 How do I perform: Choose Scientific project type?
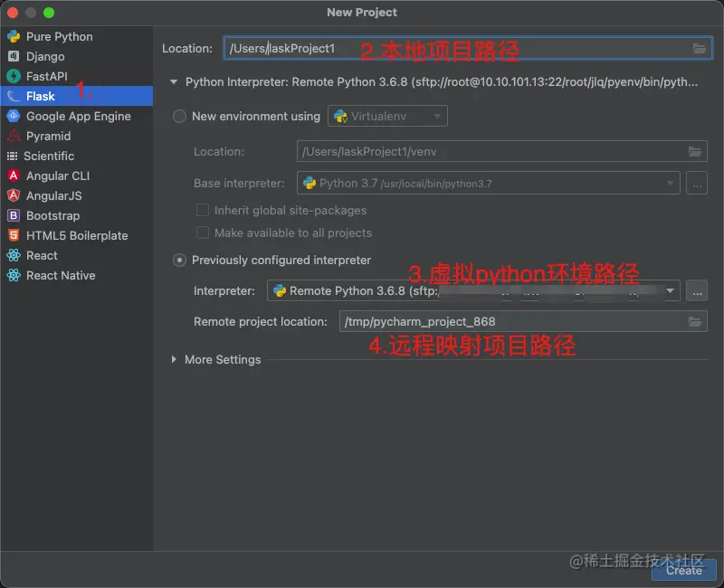coord(49,156)
